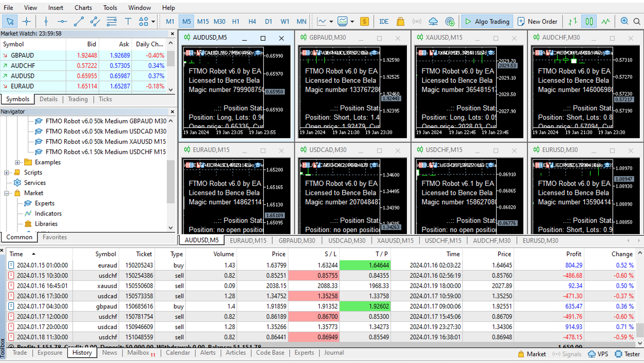The width and height of the screenshot is (644, 363).
Task: Click the search magnifier icon
Action: 637,22
